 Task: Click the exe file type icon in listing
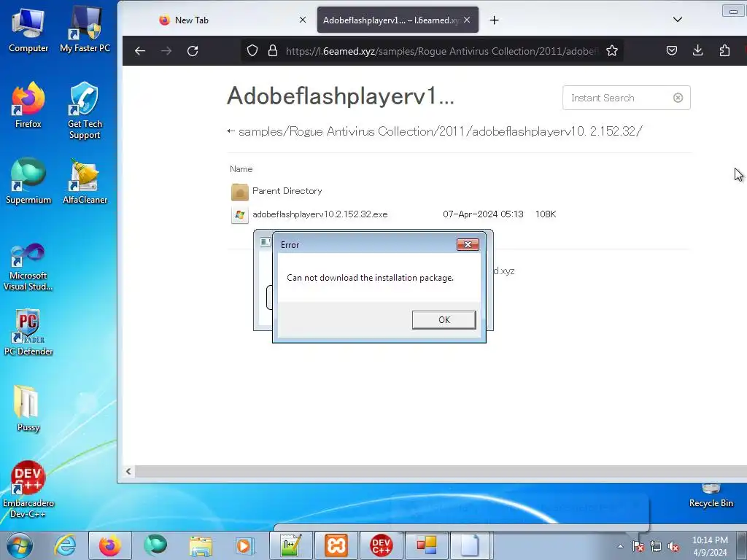click(239, 215)
